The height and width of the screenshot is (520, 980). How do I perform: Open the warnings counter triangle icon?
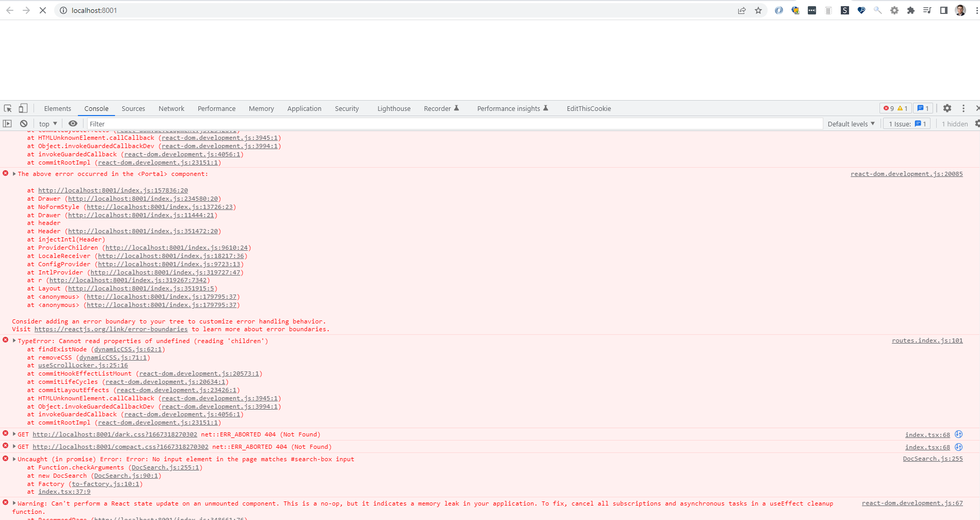coord(901,108)
